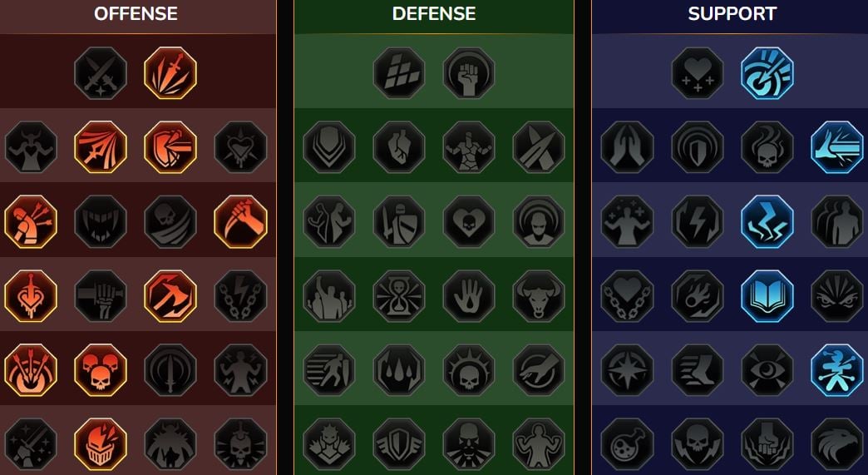Select the hourglass defense mastery
This screenshot has height=475, width=868.
(x=399, y=295)
